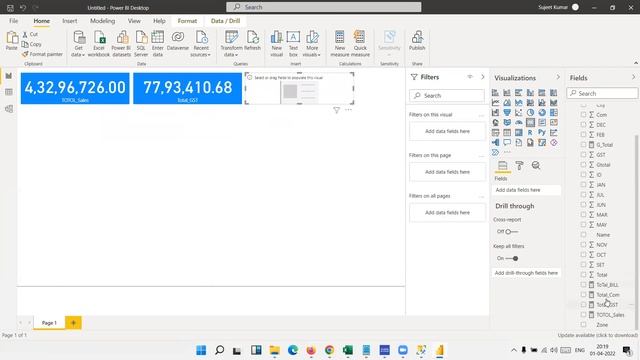
Task: Switch to Data view in left sidebar
Action: [x=9, y=92]
